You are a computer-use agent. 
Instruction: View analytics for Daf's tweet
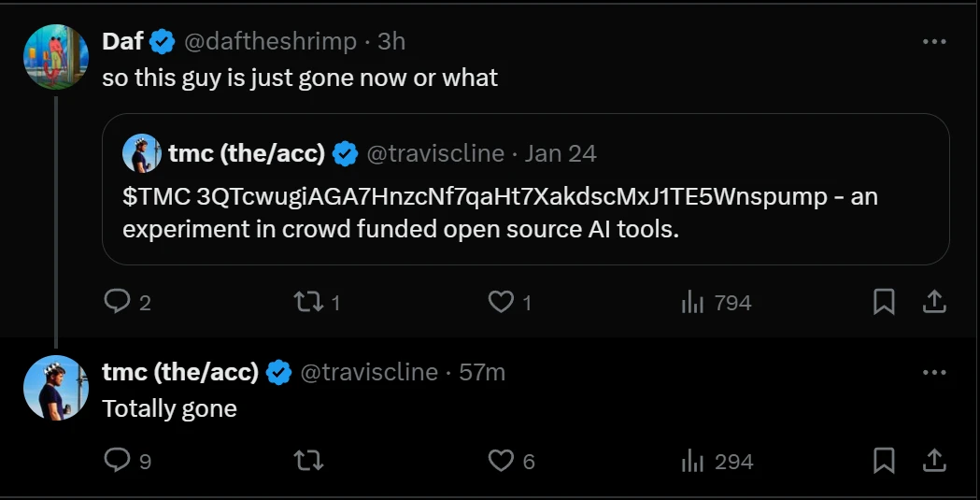[692, 302]
